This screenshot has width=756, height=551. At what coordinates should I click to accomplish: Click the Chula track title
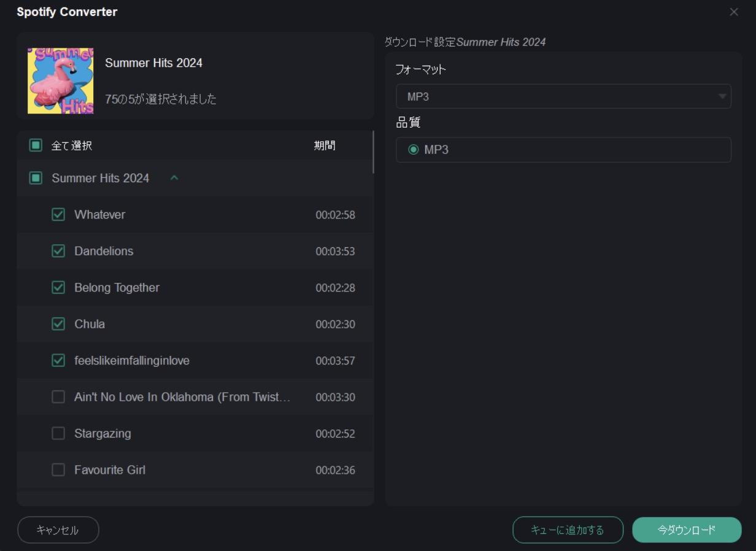pos(90,324)
